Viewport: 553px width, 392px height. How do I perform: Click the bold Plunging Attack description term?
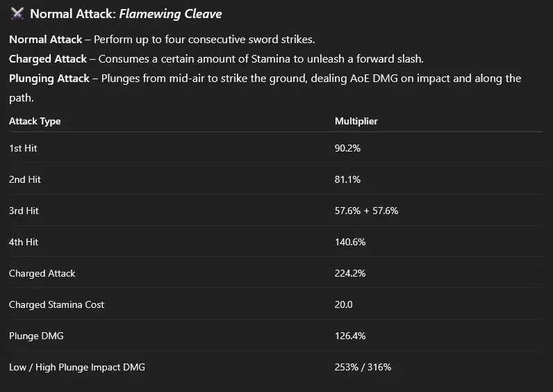point(49,79)
